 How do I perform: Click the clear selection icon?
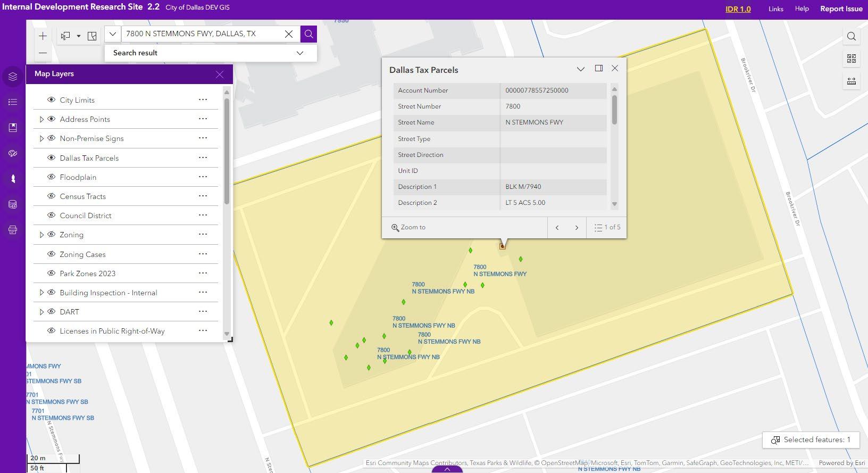coord(92,36)
